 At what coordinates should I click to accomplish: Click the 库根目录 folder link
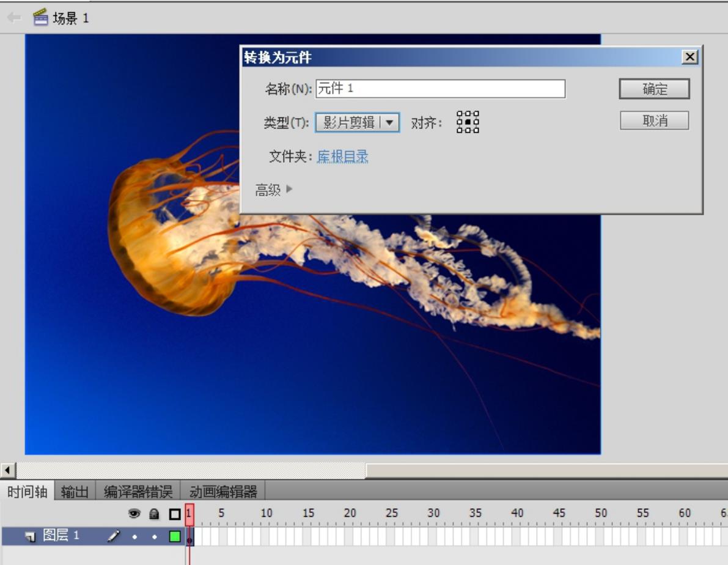342,157
